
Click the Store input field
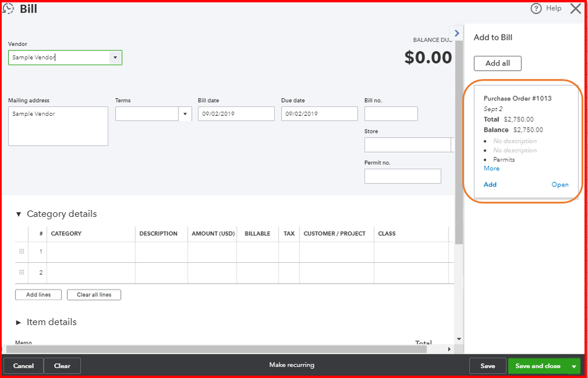tap(408, 145)
